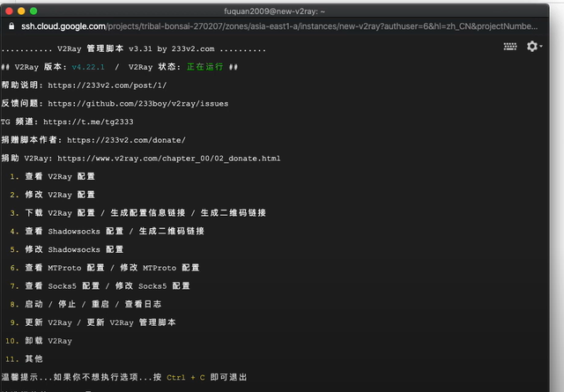Open the https://233v2.com/post/1/ help link
This screenshot has height=392, width=564.
[x=108, y=85]
